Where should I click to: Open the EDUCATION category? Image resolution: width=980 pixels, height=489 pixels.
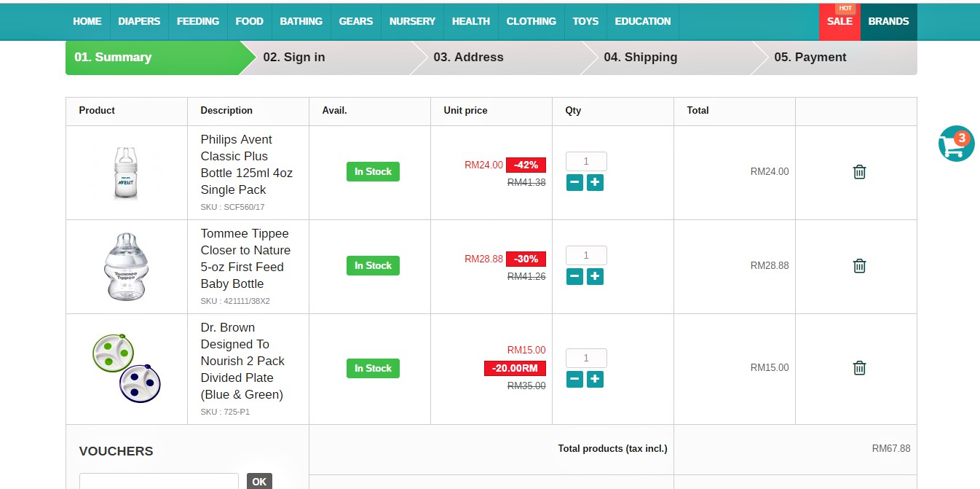point(643,21)
